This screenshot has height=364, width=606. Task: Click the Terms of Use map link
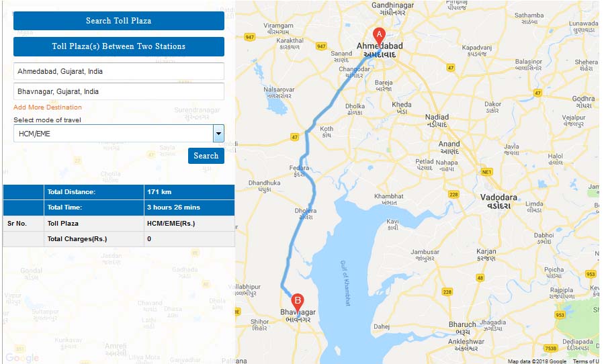pyautogui.click(x=586, y=361)
